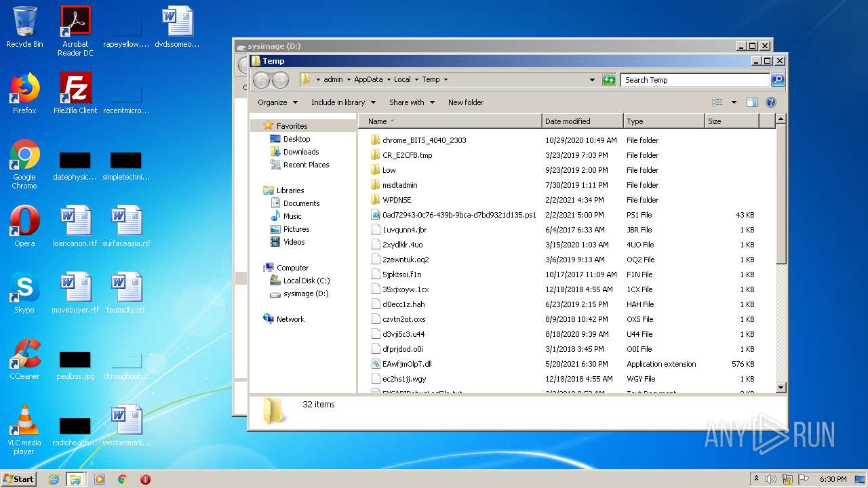Open Recent Places in navigation pane
Image resolution: width=868 pixels, height=488 pixels.
pos(306,165)
